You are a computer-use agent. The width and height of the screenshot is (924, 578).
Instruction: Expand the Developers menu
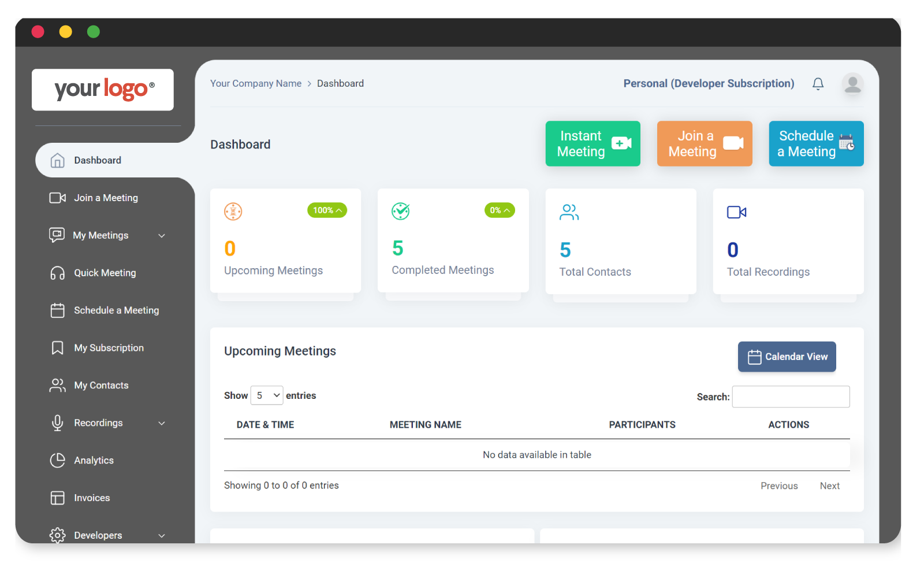(x=162, y=535)
